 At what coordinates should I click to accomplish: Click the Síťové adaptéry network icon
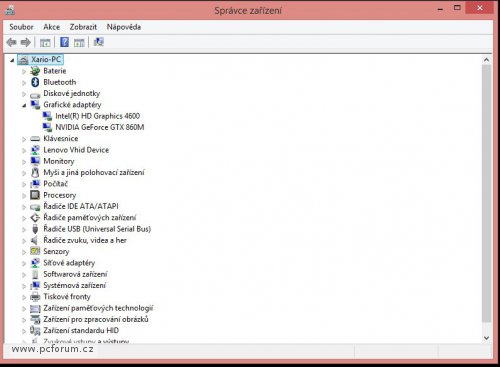click(x=35, y=263)
